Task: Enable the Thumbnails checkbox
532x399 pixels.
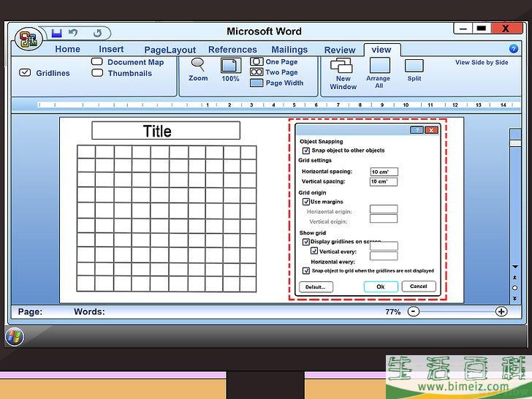Action: tap(97, 72)
